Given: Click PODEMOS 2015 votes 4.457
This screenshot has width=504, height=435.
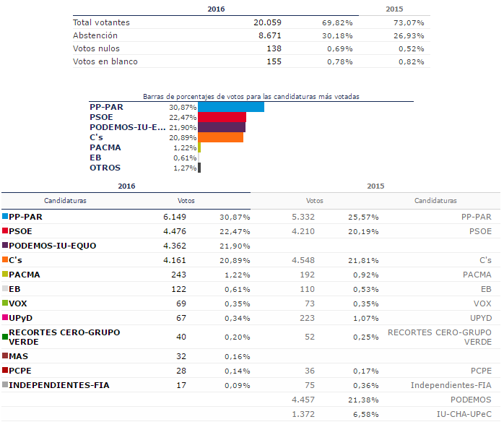Looking at the screenshot, I should (x=303, y=400).
